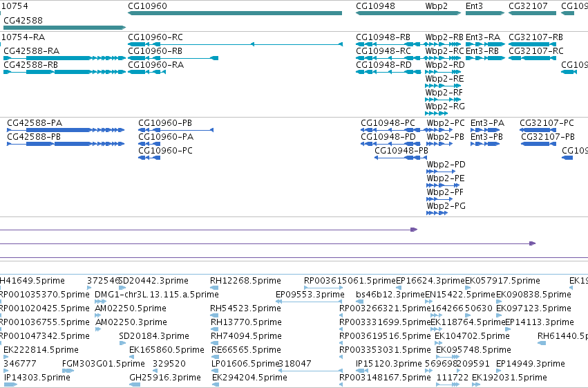
Task: Open transcript CG10948-RD
Action: [x=383, y=65]
